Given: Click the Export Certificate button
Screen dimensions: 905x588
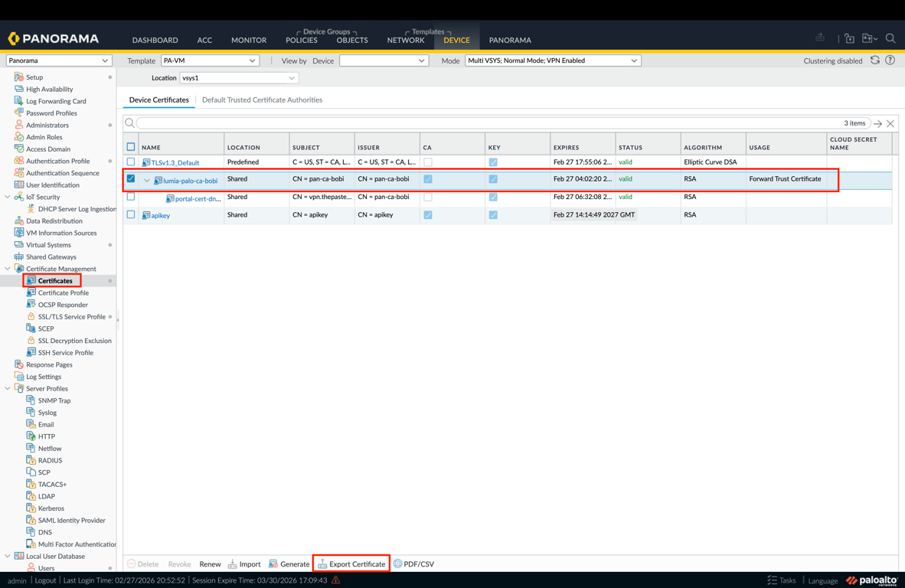Looking at the screenshot, I should point(351,563).
